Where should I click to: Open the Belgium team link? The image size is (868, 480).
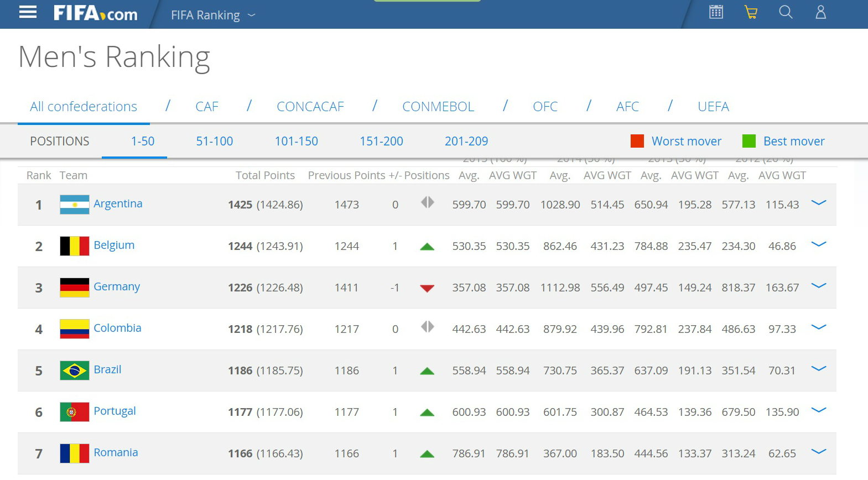point(114,245)
